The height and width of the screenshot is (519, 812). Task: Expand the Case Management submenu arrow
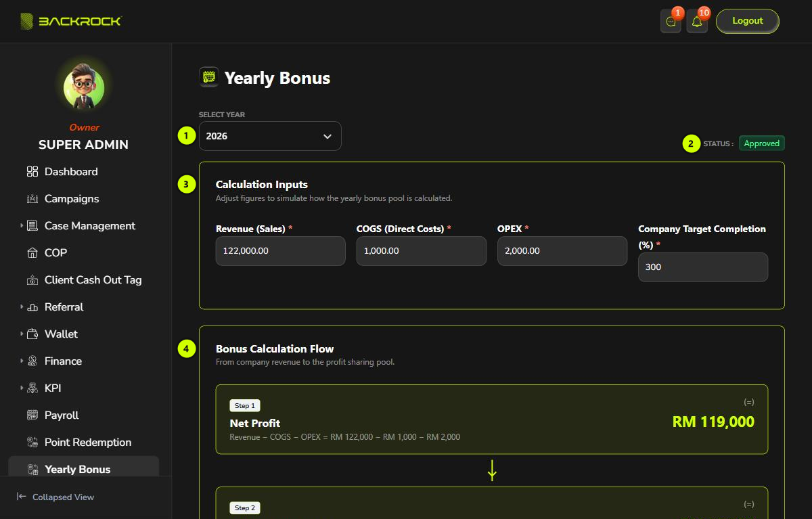(x=21, y=226)
